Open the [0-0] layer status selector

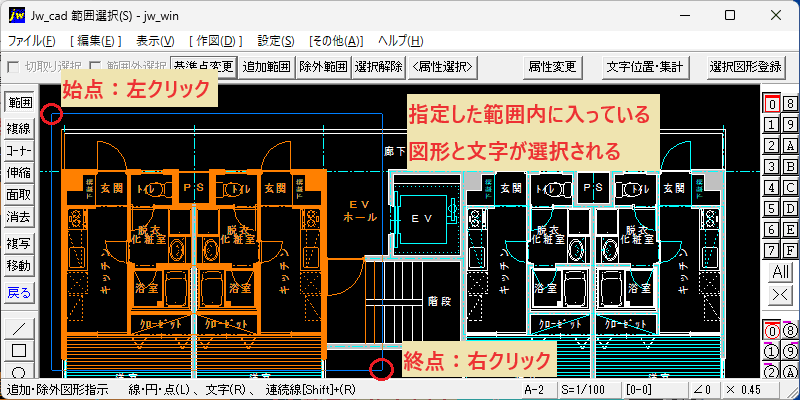640,390
